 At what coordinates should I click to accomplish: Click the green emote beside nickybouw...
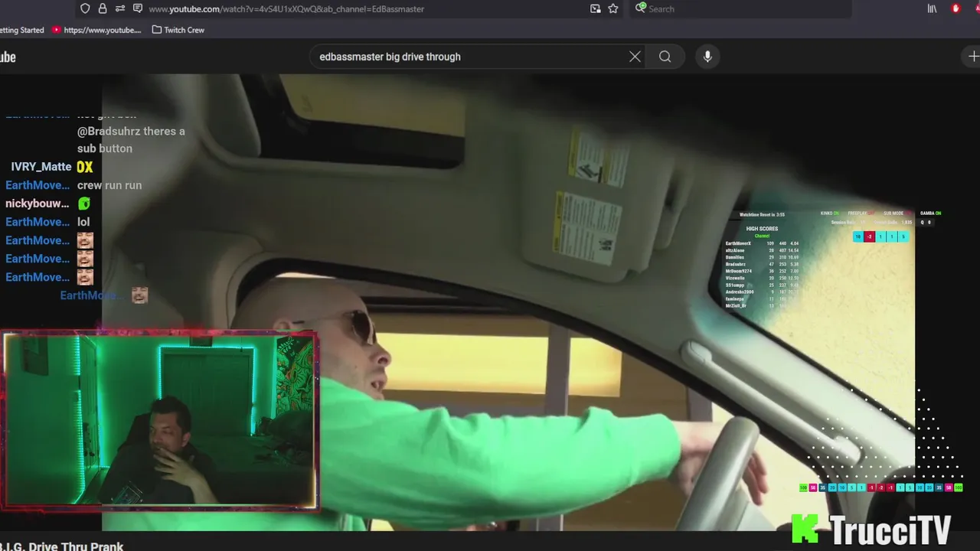[x=84, y=204]
